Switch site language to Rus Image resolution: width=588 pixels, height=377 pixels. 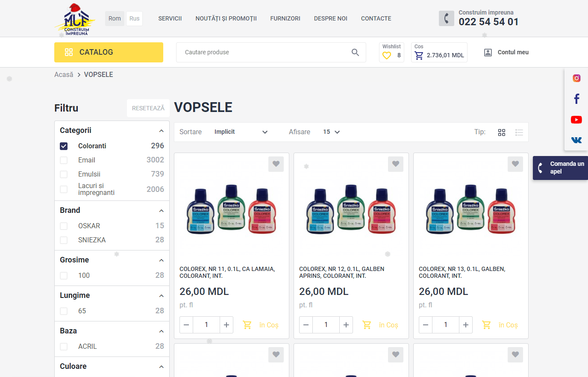(134, 18)
